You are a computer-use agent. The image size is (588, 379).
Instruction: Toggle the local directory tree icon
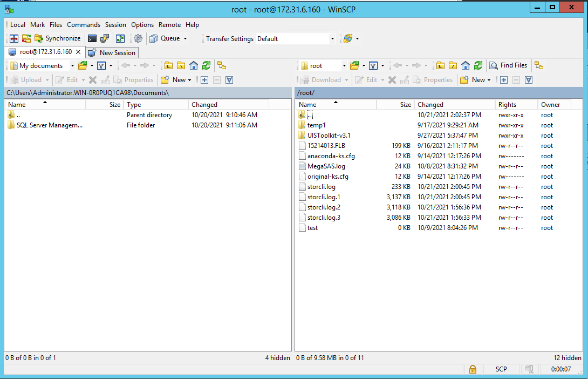222,66
